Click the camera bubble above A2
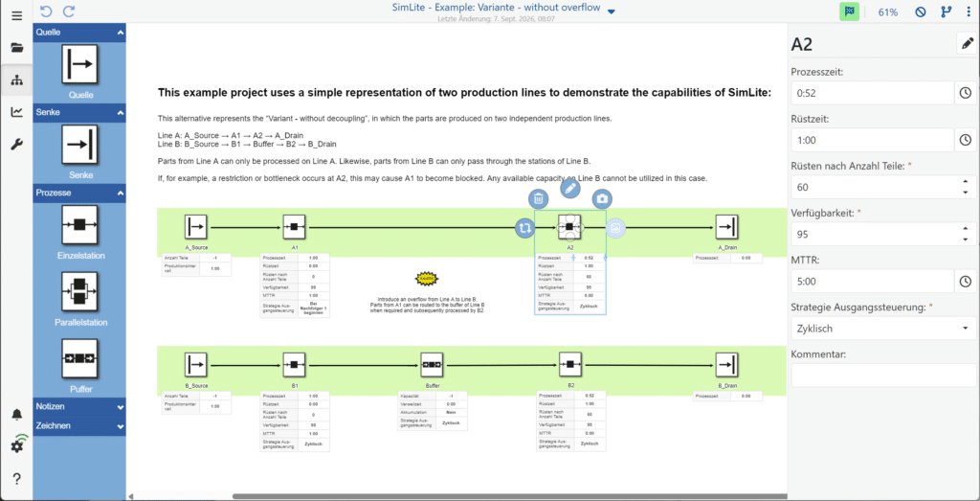The image size is (980, 501). pos(602,199)
